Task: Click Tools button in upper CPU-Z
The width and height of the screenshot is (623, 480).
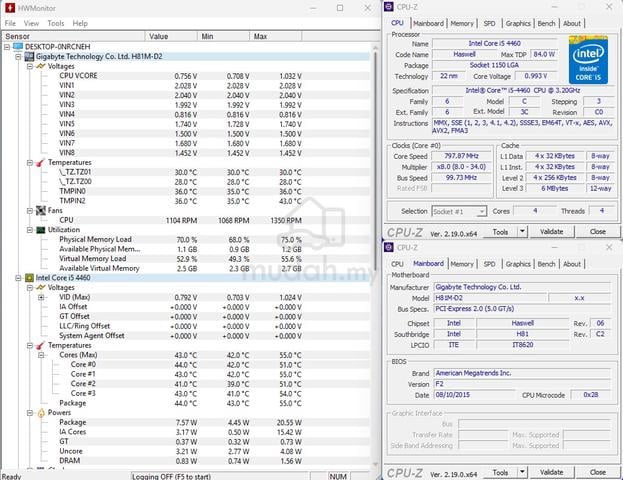Action: pos(500,231)
